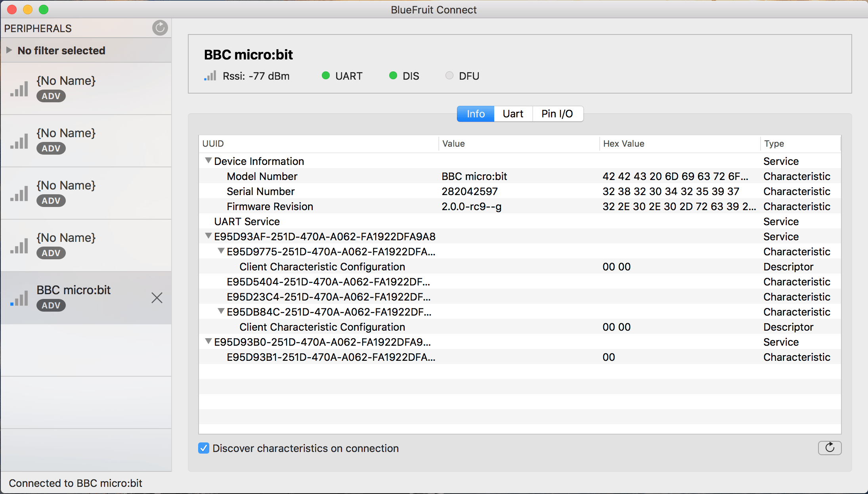This screenshot has width=868, height=494.
Task: Open the Pin I/O tab
Action: pos(557,114)
